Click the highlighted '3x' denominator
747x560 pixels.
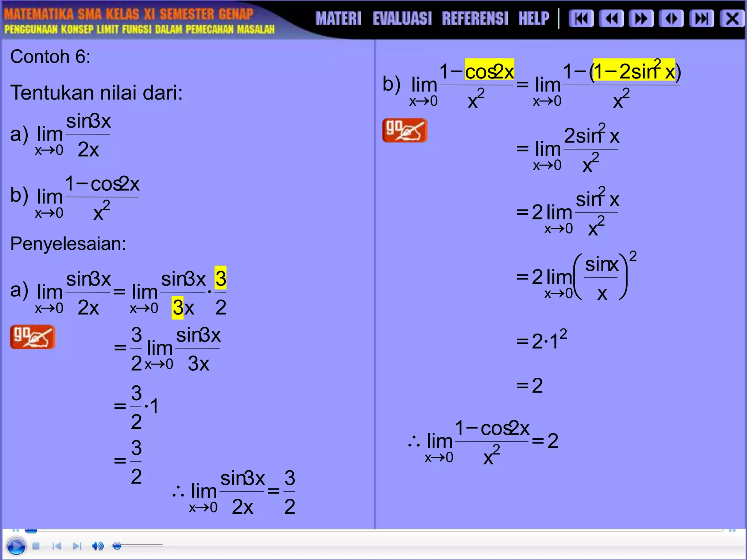coord(183,308)
